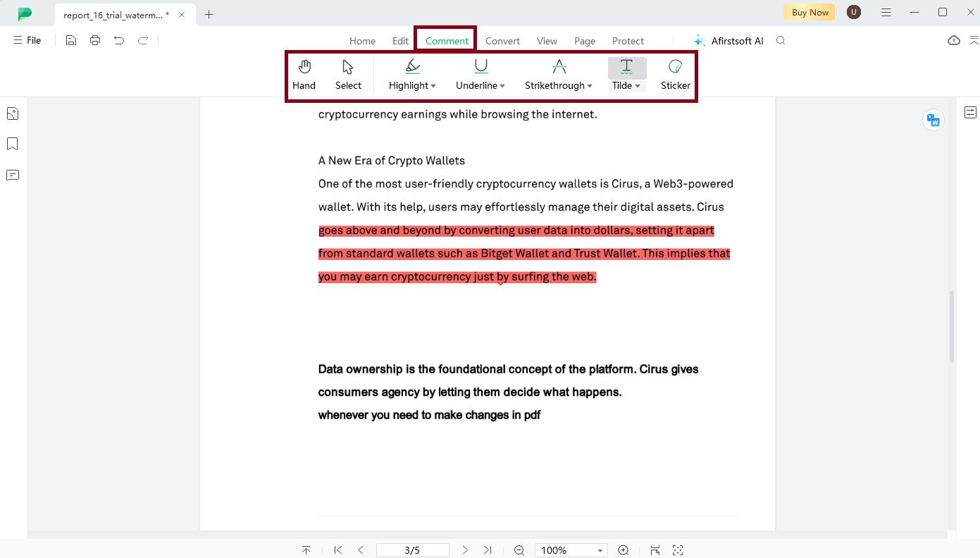The height and width of the screenshot is (558, 980).
Task: Enter full screen mode icon
Action: click(x=678, y=550)
